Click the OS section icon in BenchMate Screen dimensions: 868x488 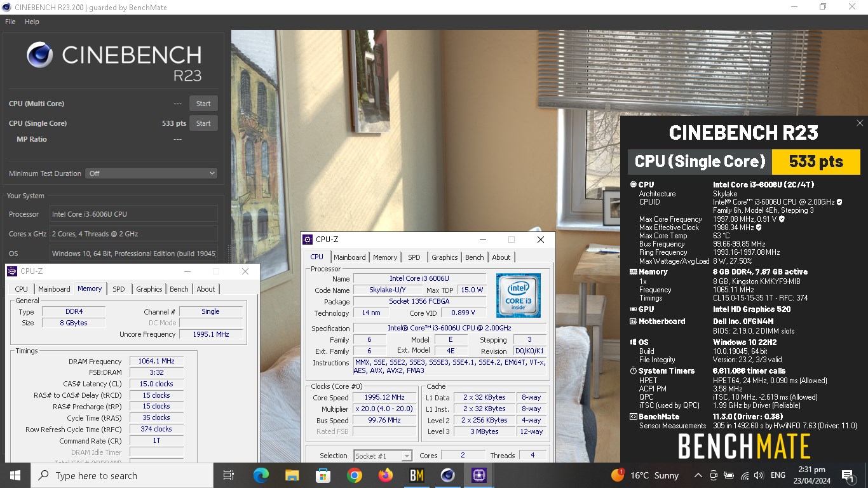point(633,342)
